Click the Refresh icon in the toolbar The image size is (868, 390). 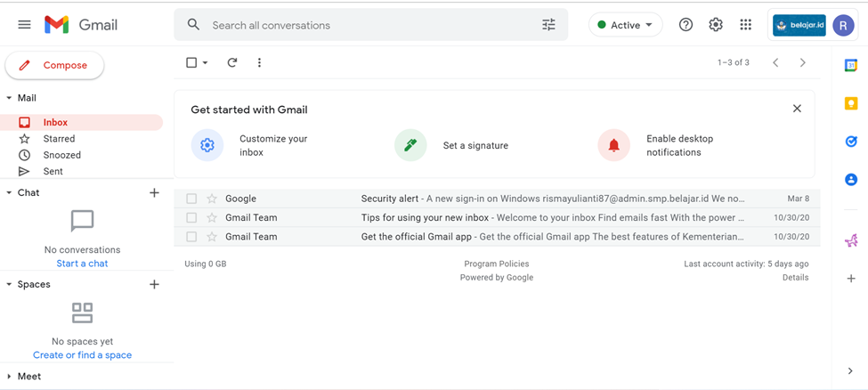point(232,63)
